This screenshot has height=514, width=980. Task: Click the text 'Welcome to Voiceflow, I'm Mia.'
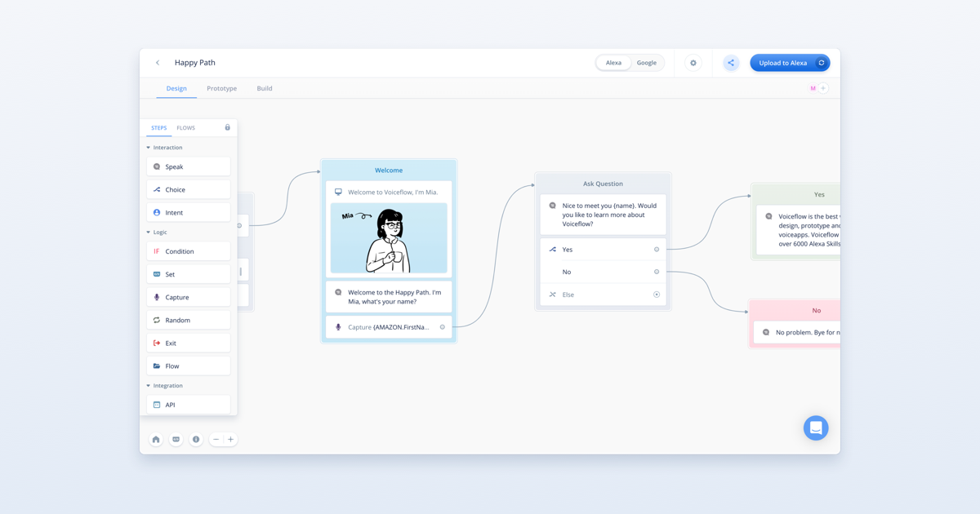[x=393, y=193]
